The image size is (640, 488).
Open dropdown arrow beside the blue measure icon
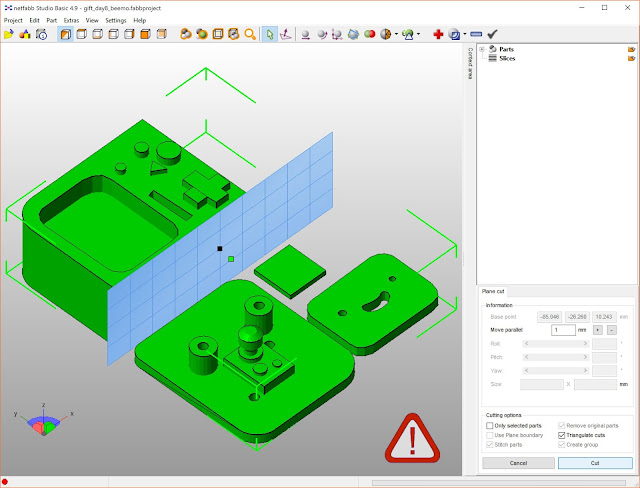point(465,34)
